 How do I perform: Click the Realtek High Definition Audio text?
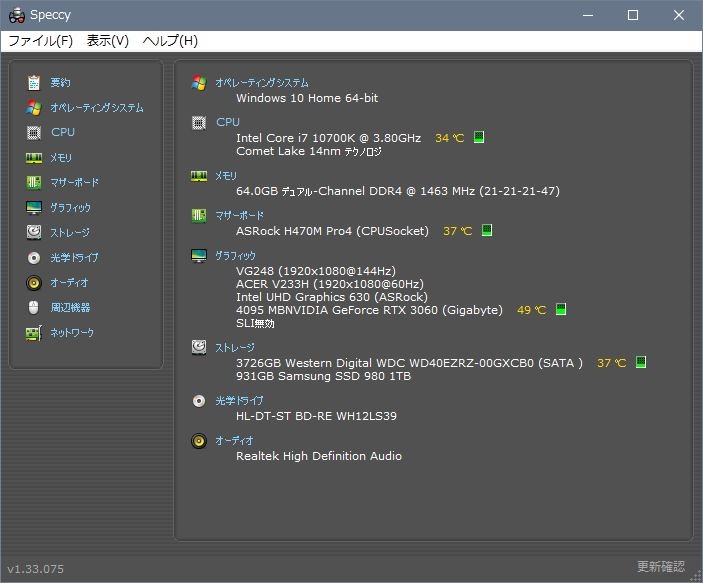(319, 456)
